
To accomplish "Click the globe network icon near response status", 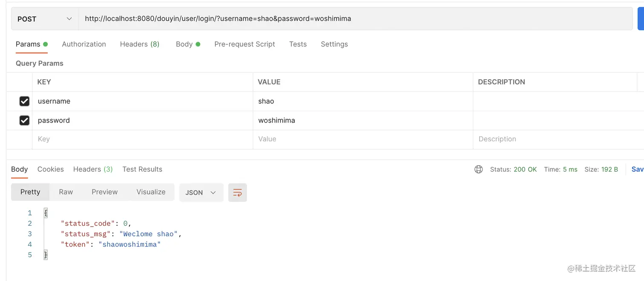I will pos(478,169).
